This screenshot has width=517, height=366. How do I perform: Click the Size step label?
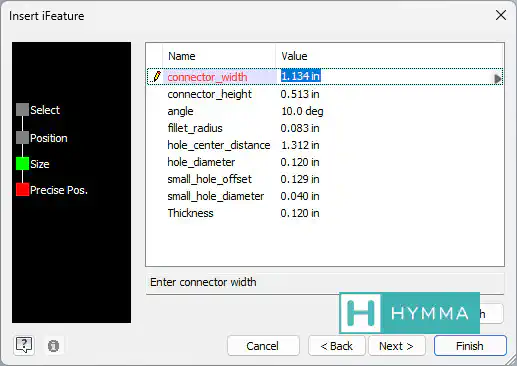(40, 164)
